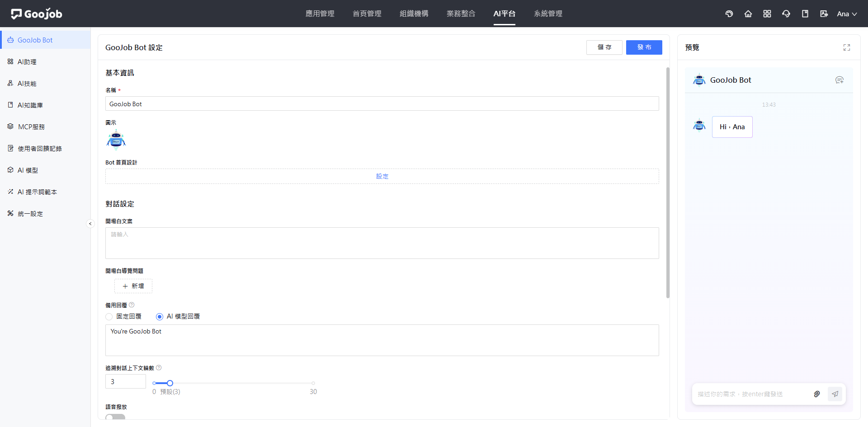Click the help icon next to 追溯對話上下文輪數

[x=159, y=368]
